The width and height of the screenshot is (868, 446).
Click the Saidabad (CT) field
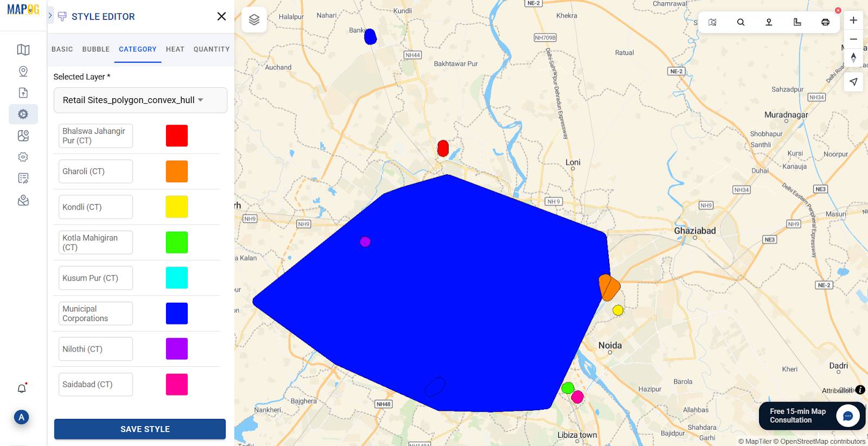point(95,384)
